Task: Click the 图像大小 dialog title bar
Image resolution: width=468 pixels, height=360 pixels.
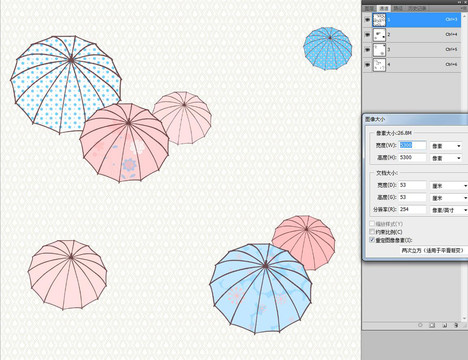Action: 415,119
